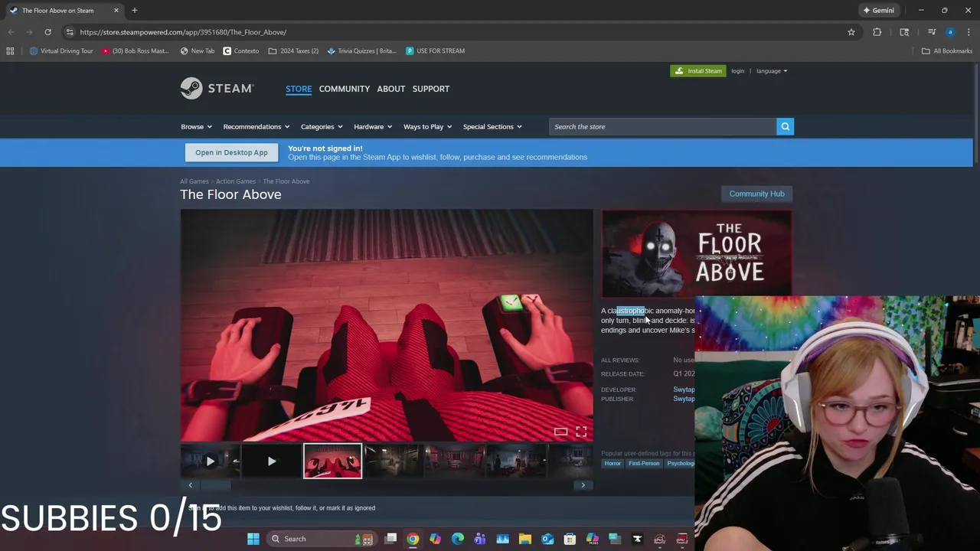Click the Windows taskbar Search box
The image size is (980, 551).
pos(322,539)
